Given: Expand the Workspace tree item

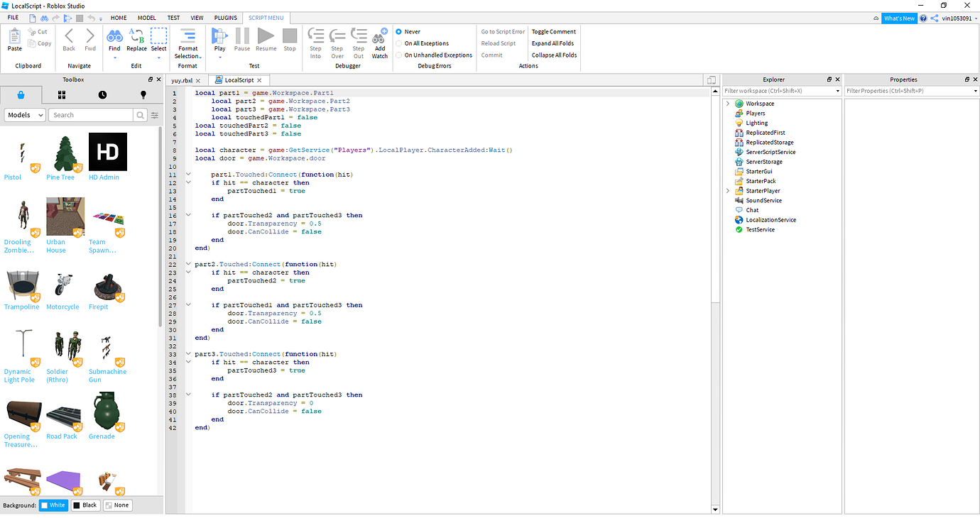Looking at the screenshot, I should click(727, 103).
